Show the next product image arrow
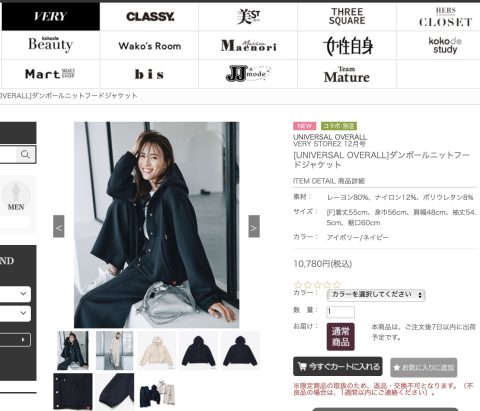 pyautogui.click(x=254, y=226)
